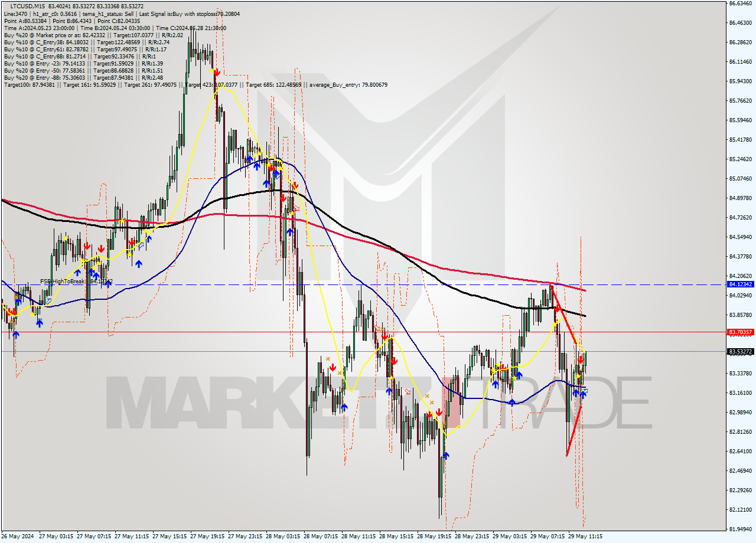Select the Buy %10 @ Entry -23 line

click(x=83, y=63)
